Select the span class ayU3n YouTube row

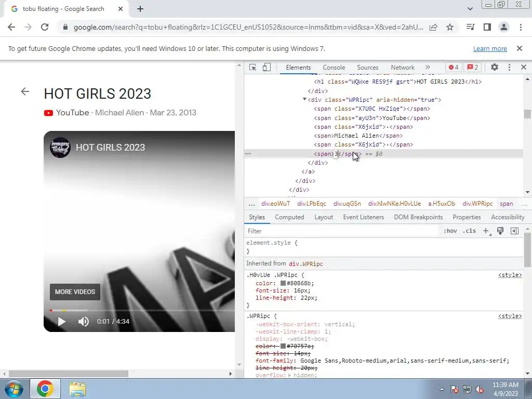pos(372,118)
